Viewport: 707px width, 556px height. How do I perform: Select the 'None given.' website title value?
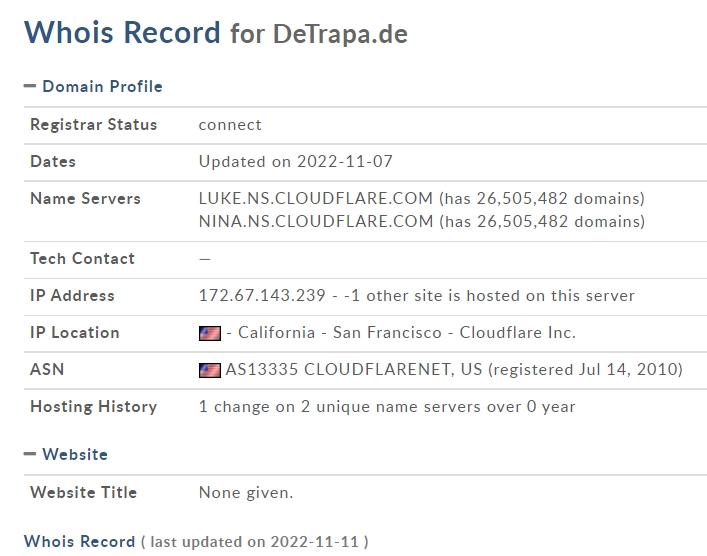coord(246,493)
